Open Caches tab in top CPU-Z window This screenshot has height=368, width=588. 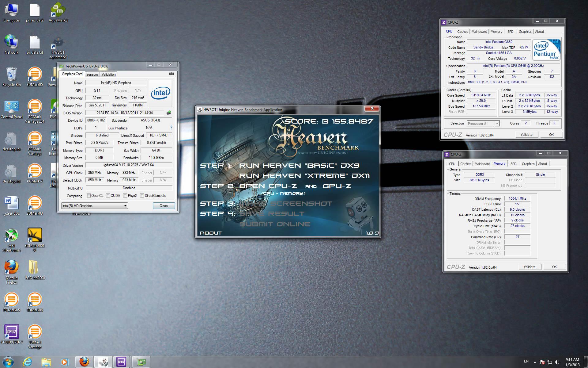pyautogui.click(x=462, y=32)
